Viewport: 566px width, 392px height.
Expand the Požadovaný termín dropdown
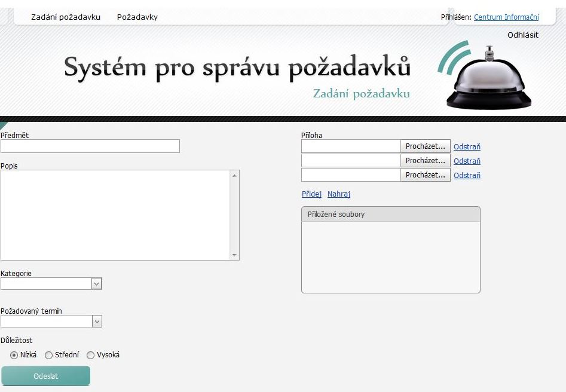point(97,321)
